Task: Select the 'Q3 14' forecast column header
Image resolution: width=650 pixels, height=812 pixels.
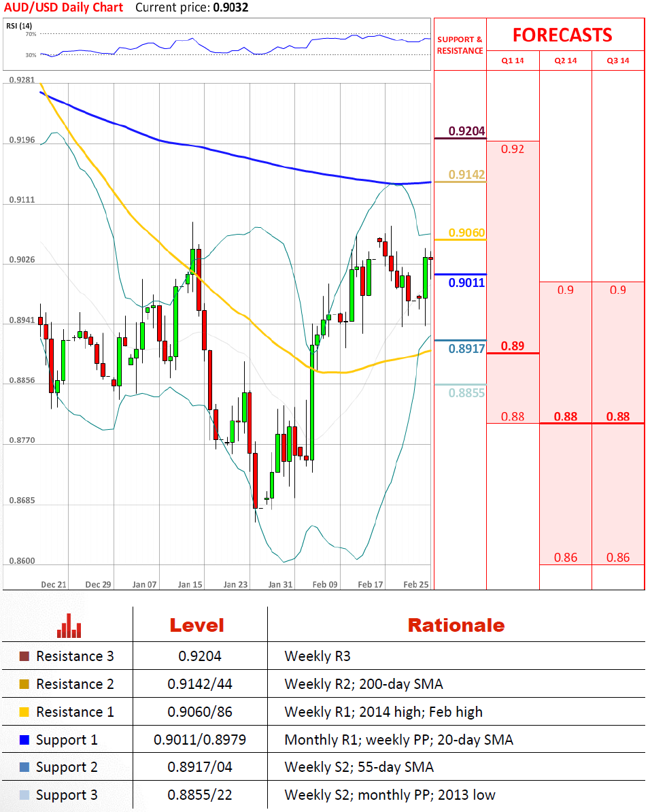Action: [618, 61]
